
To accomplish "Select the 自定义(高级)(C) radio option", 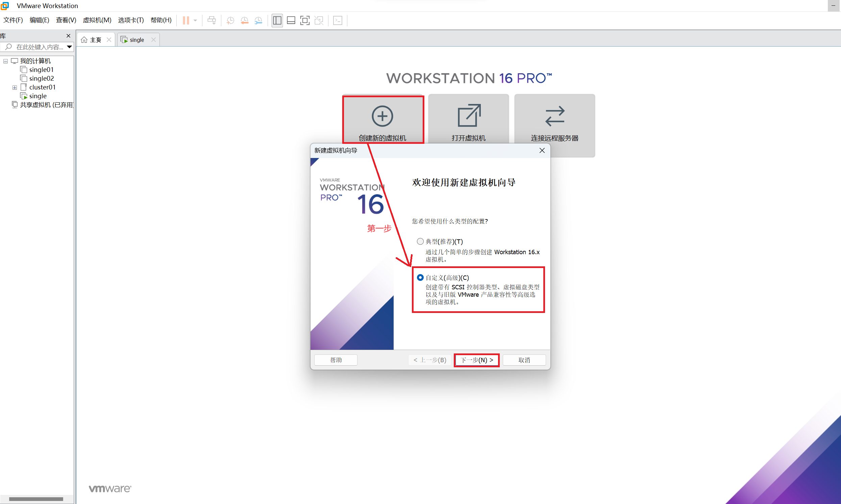I will pos(420,277).
